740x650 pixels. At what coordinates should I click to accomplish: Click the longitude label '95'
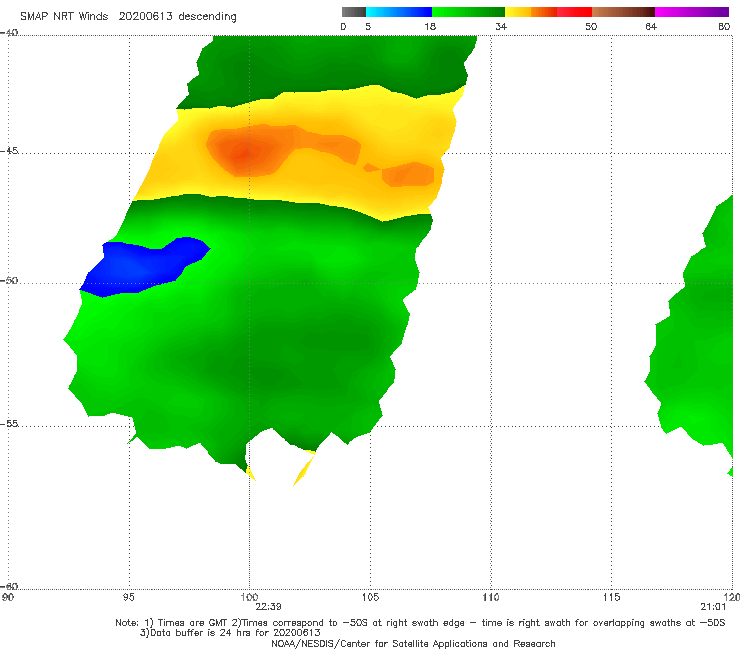128,597
